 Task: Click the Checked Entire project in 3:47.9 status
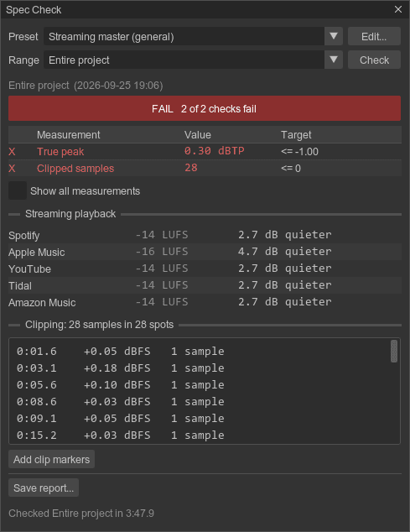point(81,514)
